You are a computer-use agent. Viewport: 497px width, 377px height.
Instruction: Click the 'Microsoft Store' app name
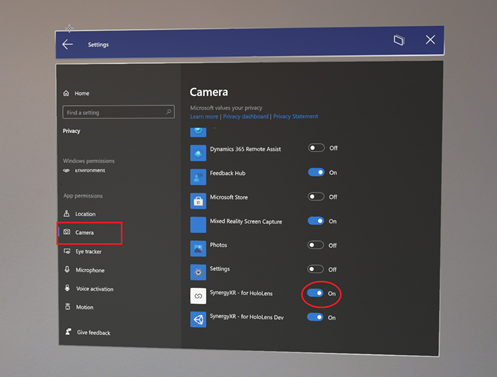tap(229, 197)
